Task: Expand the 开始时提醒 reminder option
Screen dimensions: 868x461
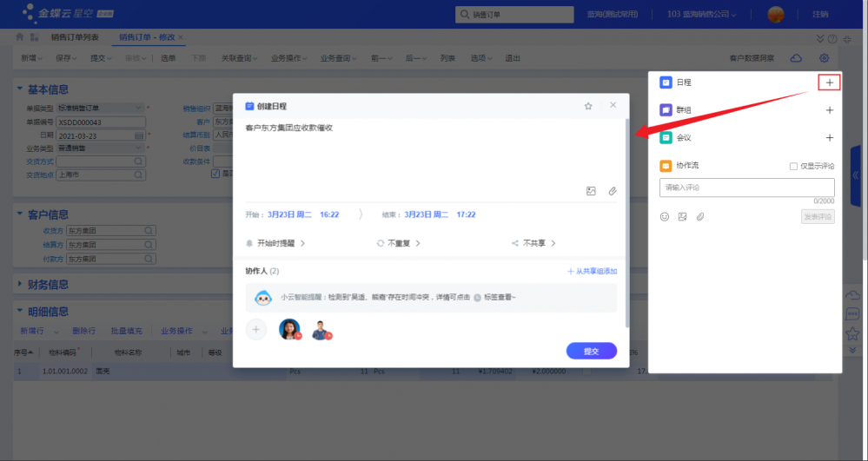Action: [x=275, y=243]
